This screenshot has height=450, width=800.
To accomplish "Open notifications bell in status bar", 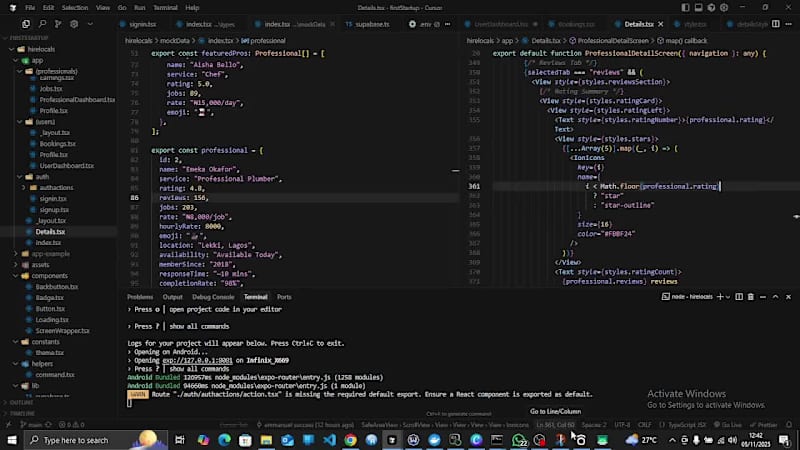I will (x=789, y=424).
